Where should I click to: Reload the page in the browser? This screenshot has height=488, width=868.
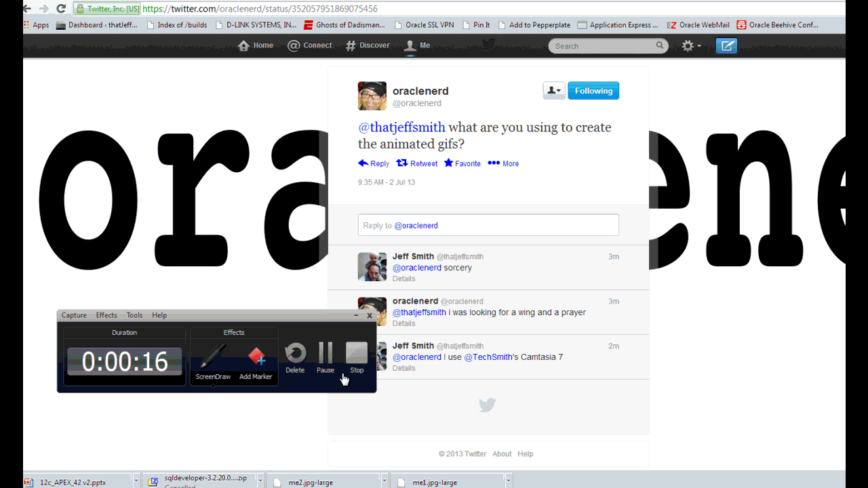(x=61, y=9)
